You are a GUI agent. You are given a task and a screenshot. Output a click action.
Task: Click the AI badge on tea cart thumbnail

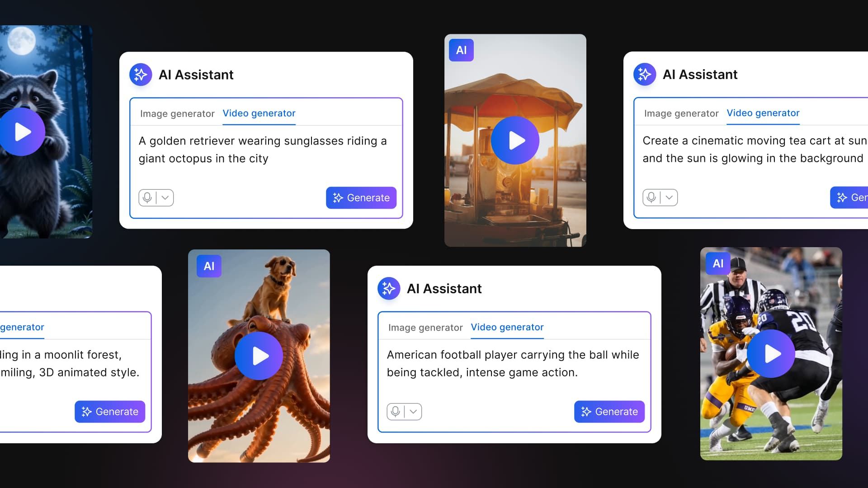461,50
